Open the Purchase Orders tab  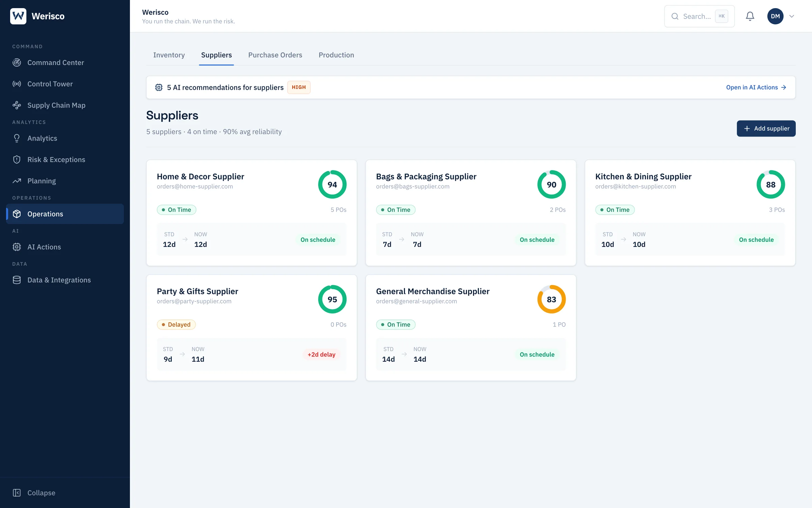click(x=275, y=55)
